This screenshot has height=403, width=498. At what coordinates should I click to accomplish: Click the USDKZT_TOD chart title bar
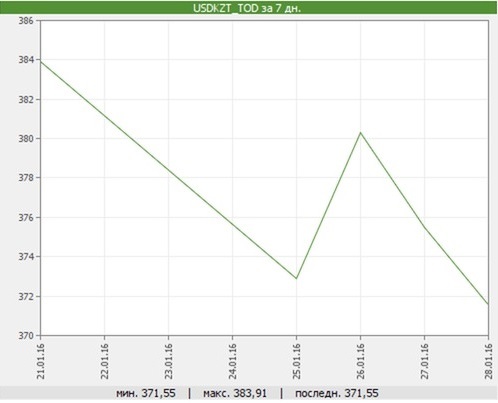(248, 8)
